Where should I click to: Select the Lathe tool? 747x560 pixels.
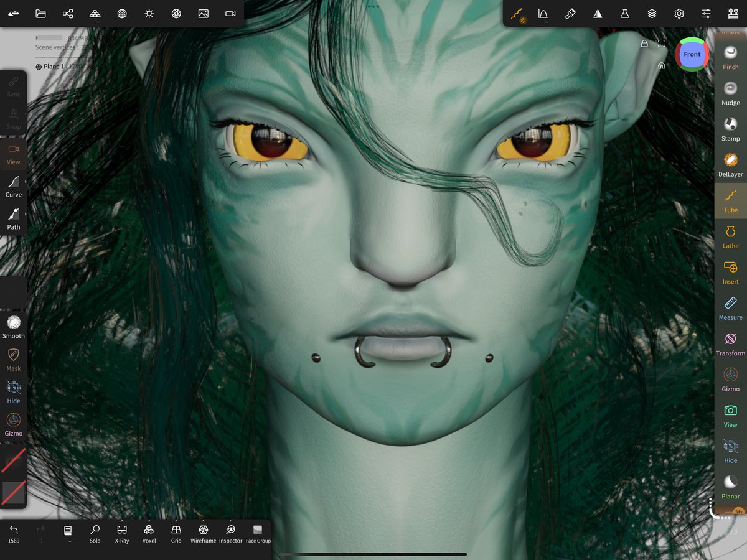coord(731,236)
